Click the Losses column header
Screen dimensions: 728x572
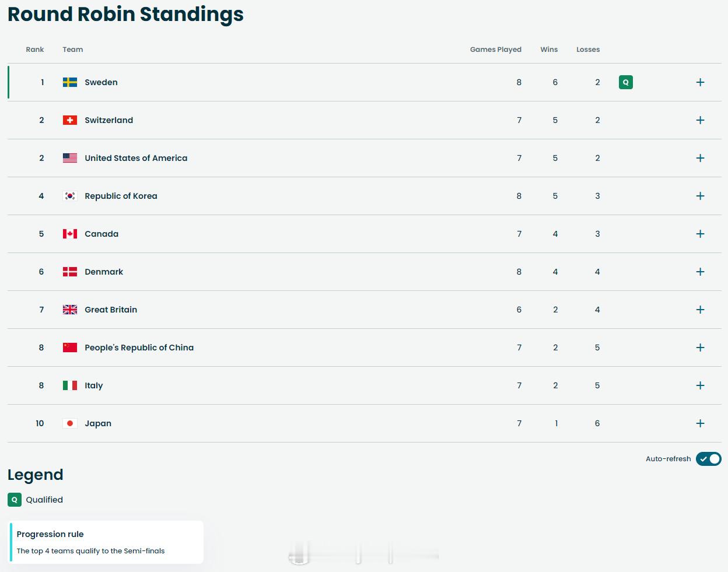click(588, 50)
